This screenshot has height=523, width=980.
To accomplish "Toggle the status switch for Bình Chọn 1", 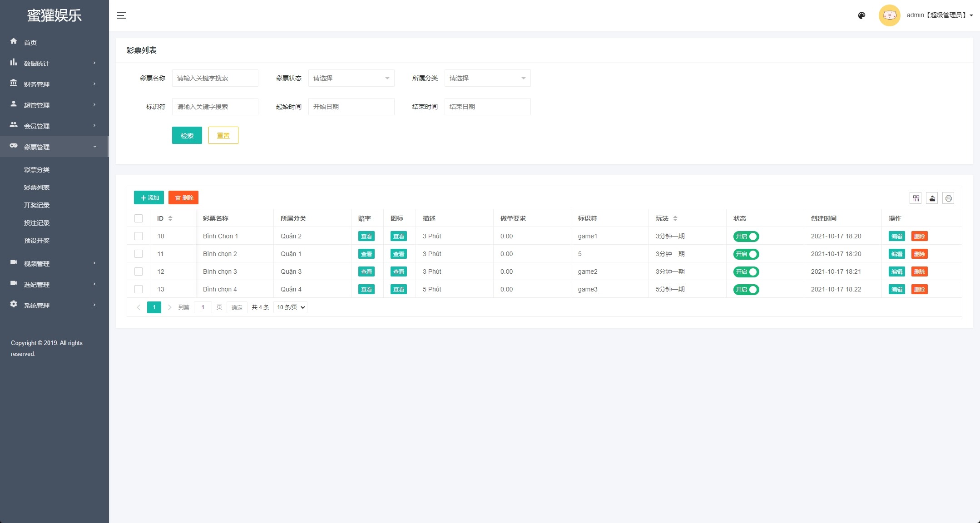I will click(746, 237).
